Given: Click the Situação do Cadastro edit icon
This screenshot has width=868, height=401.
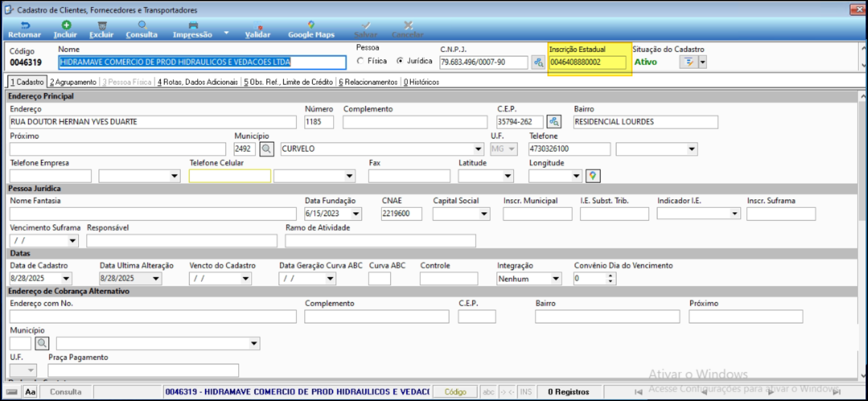Looking at the screenshot, I should click(688, 62).
